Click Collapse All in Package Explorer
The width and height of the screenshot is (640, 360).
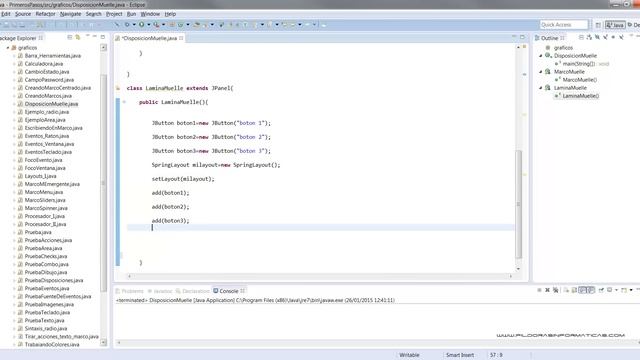coord(70,37)
